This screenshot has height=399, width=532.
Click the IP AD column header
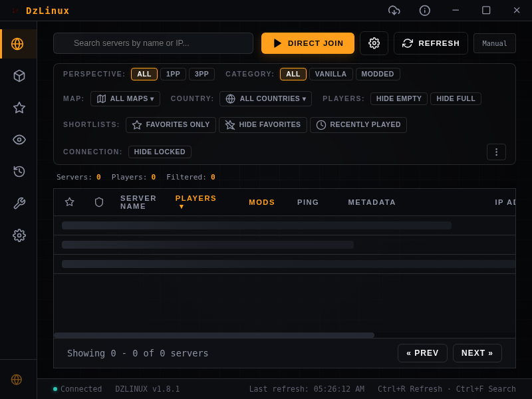click(505, 202)
